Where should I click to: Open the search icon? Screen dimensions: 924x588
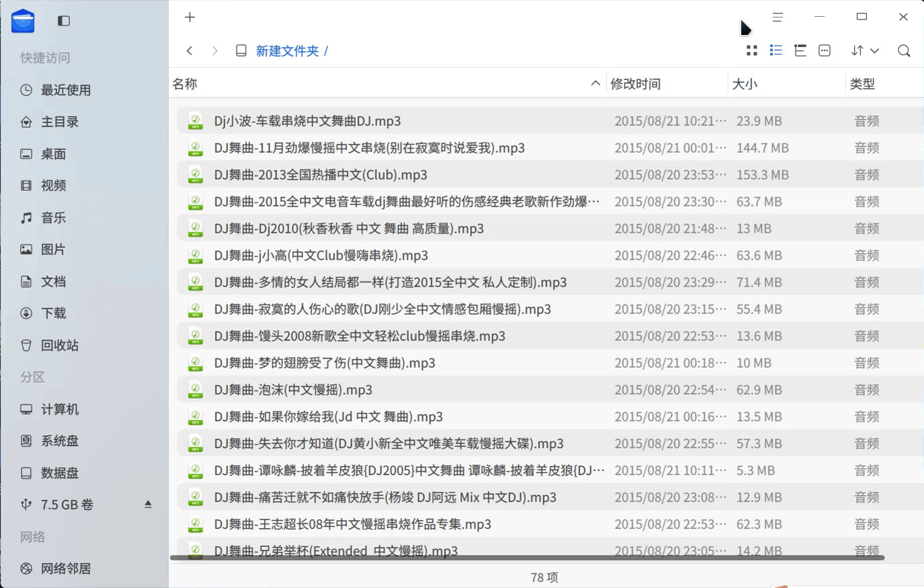click(x=904, y=50)
